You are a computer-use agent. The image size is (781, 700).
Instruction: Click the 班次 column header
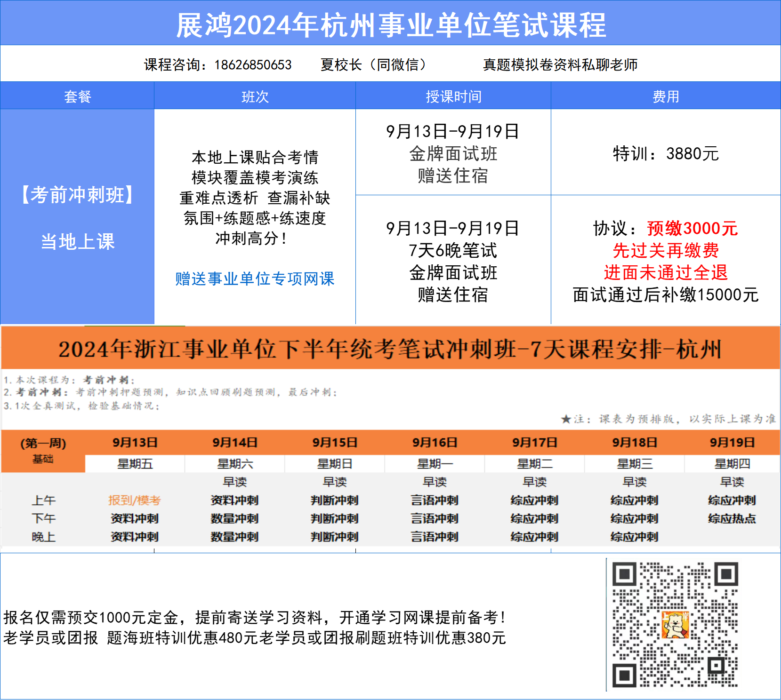(x=255, y=96)
